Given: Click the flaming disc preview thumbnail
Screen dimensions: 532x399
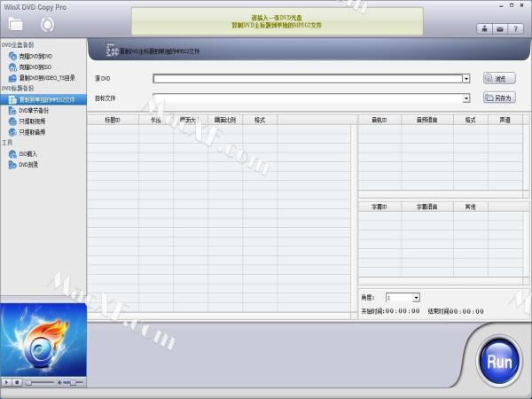Looking at the screenshot, I should [43, 340].
